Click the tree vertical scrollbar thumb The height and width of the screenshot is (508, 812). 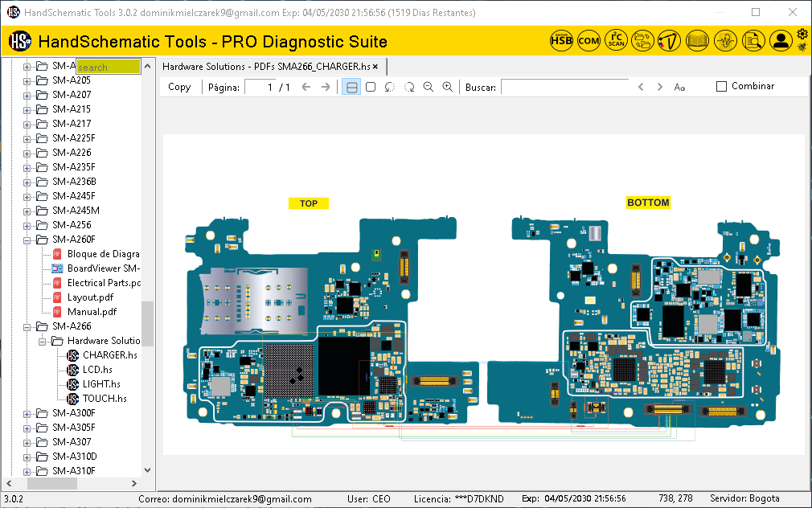coord(148,324)
